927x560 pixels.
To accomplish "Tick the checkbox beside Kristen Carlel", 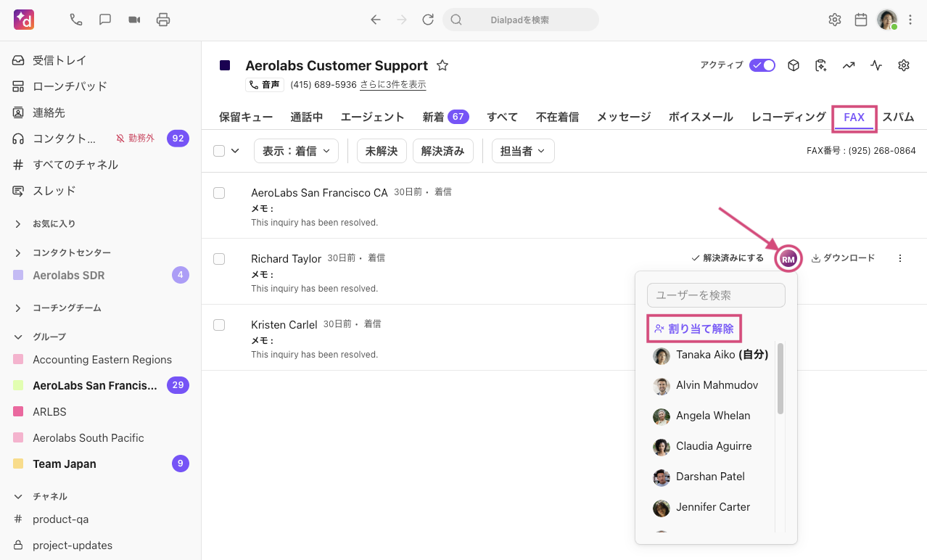I will [x=219, y=325].
